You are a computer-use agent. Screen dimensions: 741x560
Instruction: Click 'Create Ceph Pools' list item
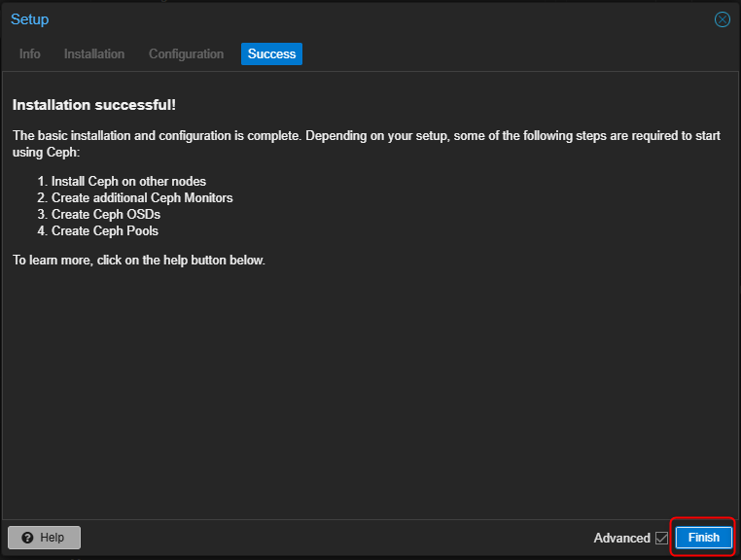(x=105, y=230)
